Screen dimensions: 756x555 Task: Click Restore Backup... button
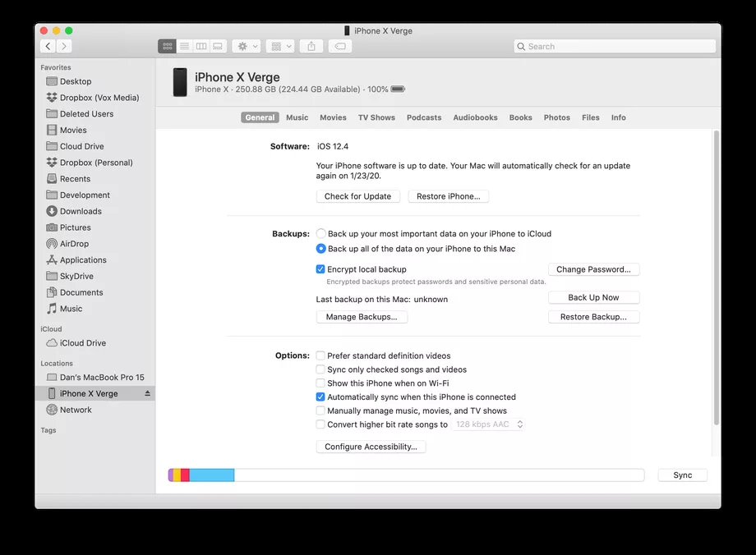(593, 317)
